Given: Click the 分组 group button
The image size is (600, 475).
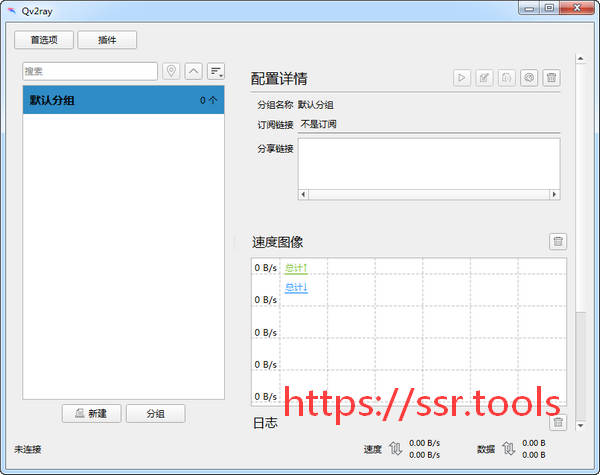Looking at the screenshot, I should click(155, 413).
